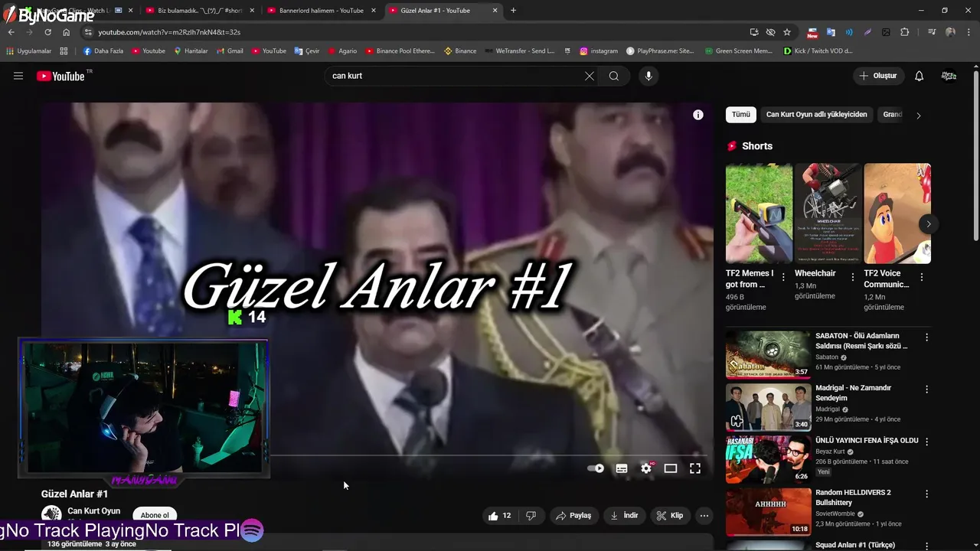Open the TF2 Voice Communic short thumbnail
Viewport: 980px width, 551px height.
point(897,214)
